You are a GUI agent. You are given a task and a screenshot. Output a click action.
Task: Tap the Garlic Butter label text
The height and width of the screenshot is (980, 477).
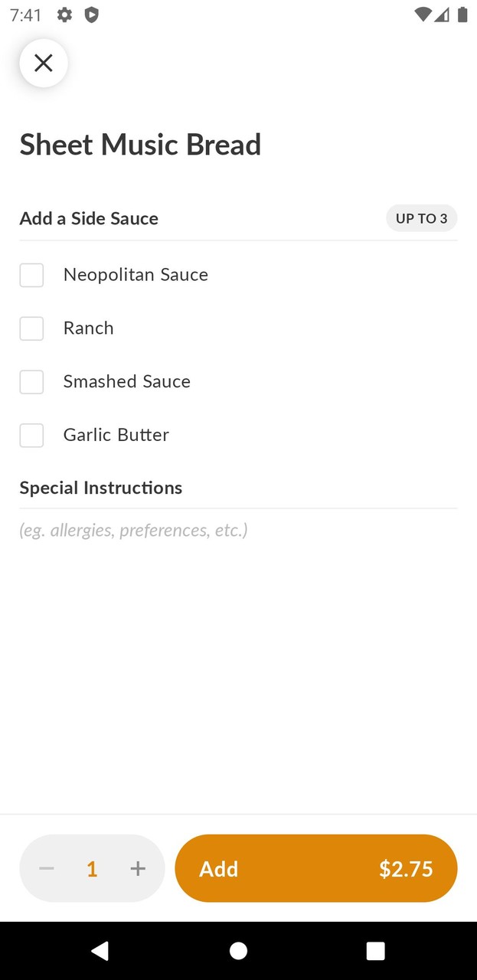116,435
